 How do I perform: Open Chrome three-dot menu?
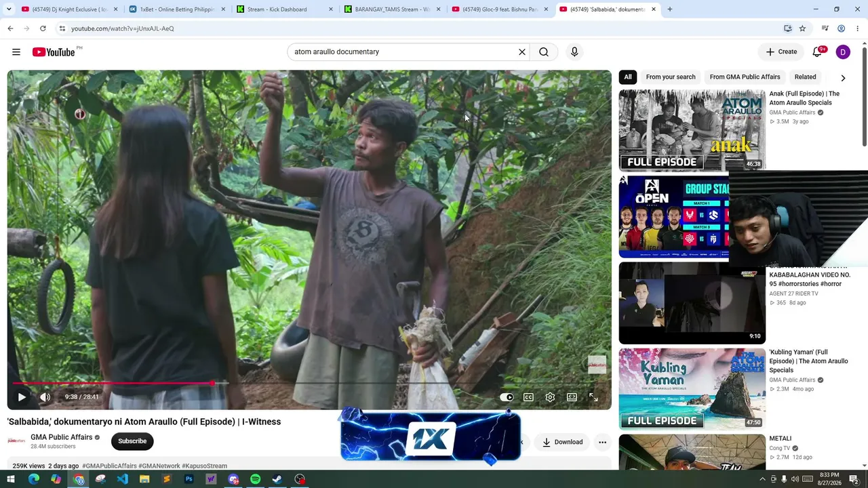coord(858,28)
